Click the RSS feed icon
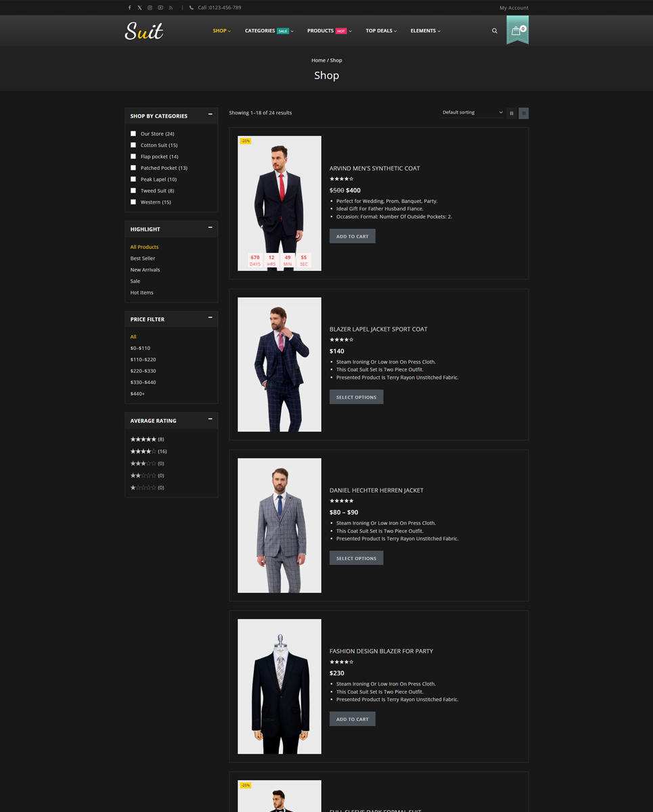The height and width of the screenshot is (812, 653). [x=171, y=8]
